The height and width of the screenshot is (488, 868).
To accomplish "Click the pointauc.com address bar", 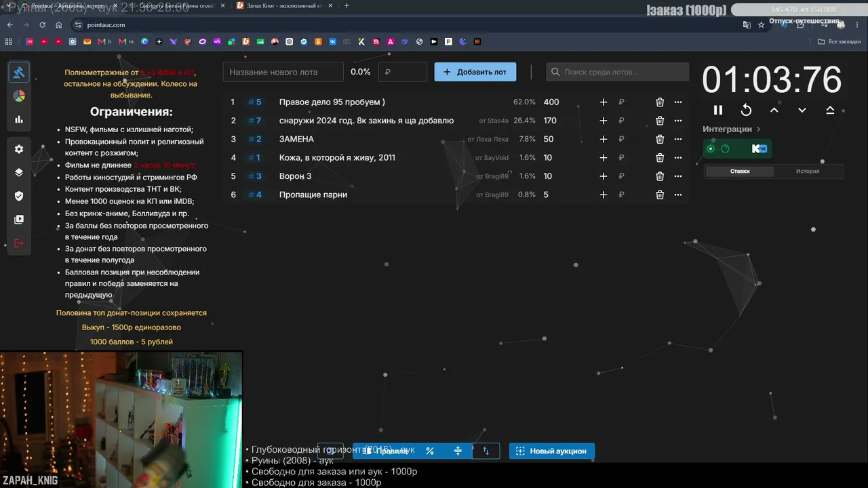I will (x=407, y=25).
